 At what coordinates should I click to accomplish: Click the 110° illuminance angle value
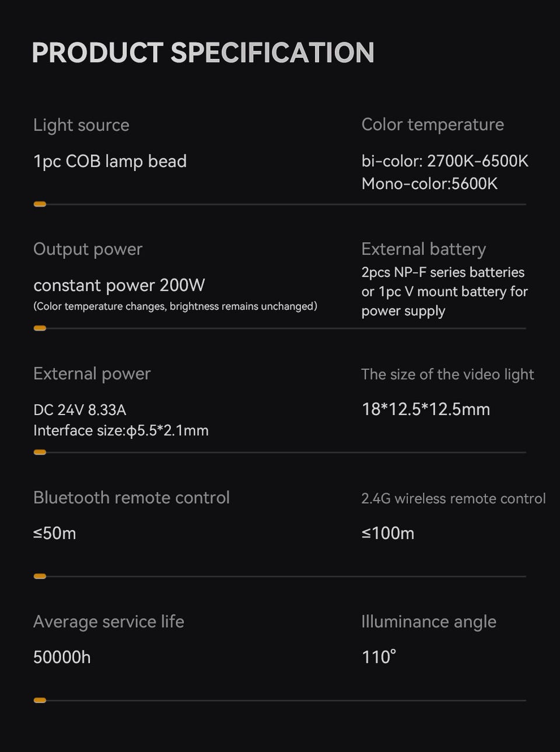click(379, 657)
